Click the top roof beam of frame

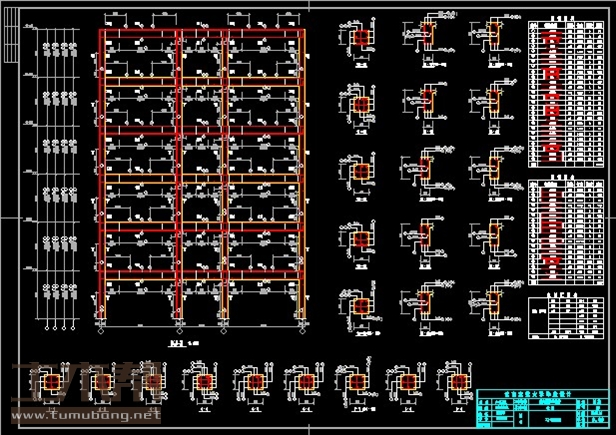point(201,34)
